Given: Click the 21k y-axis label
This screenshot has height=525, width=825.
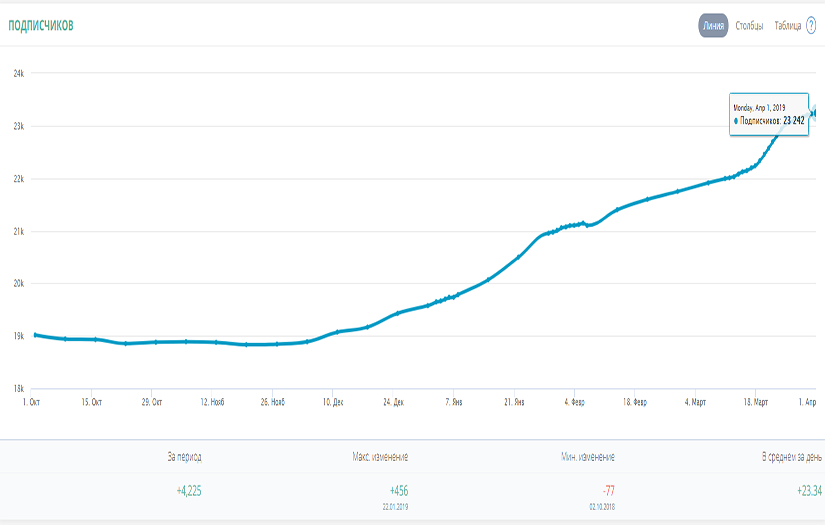Looking at the screenshot, I should (x=18, y=231).
